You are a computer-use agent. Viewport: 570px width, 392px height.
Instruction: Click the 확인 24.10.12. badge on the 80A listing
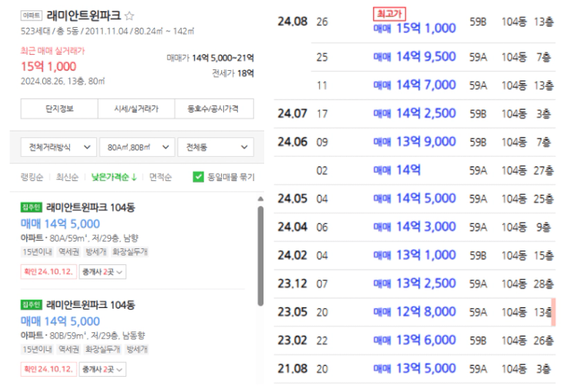click(x=49, y=272)
